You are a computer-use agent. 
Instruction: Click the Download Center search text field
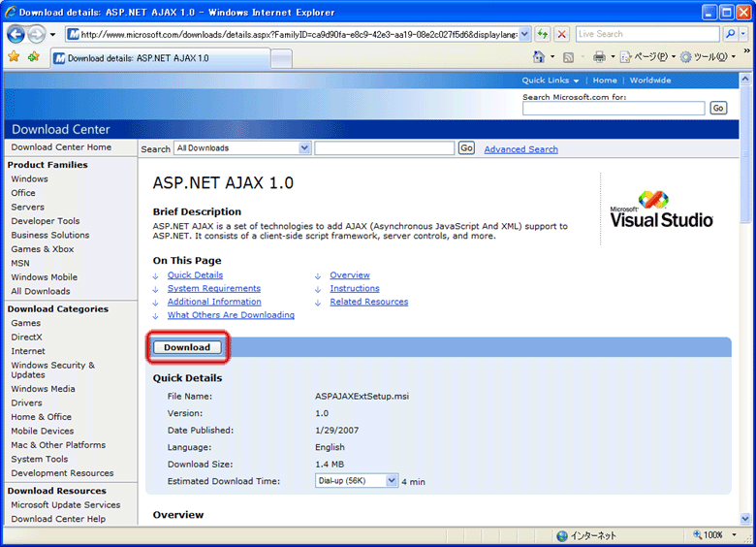[x=384, y=148]
